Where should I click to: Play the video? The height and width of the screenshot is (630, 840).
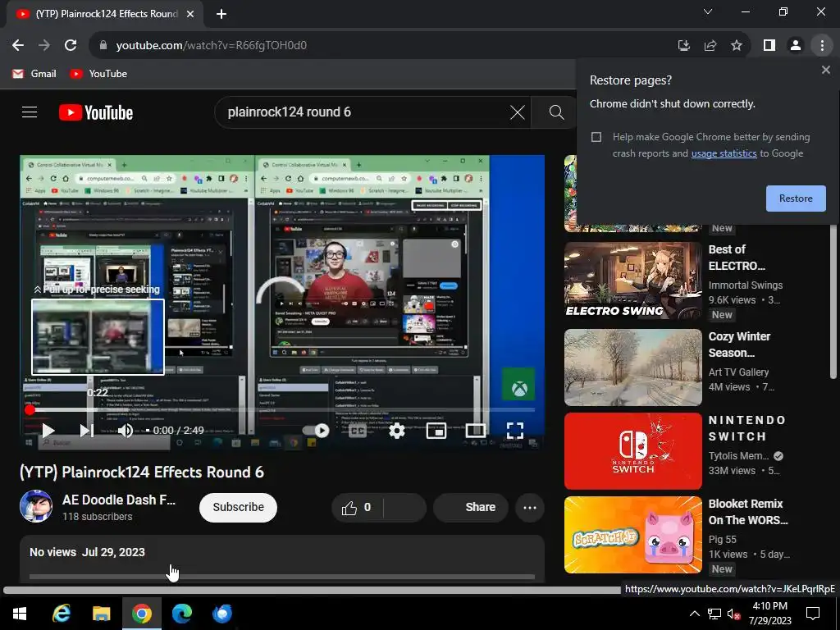[48, 430]
